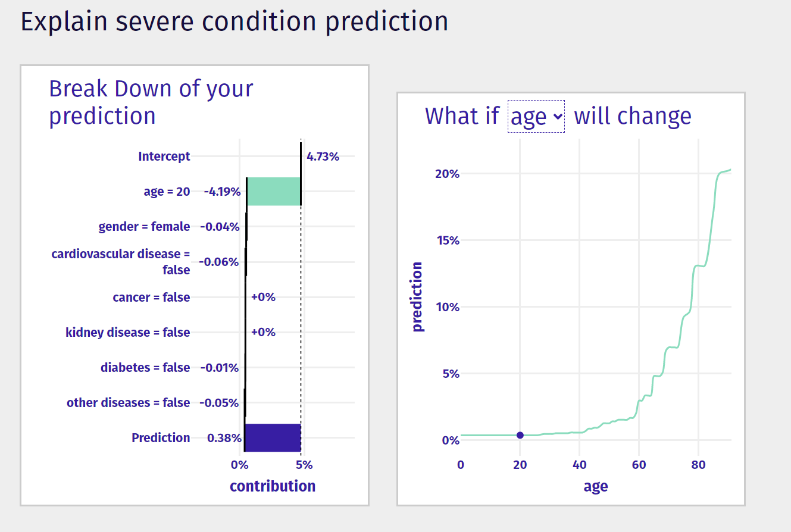Screen dimensions: 791x532
Task: Click the 'Explain severe condition prediction' title
Action: click(235, 21)
